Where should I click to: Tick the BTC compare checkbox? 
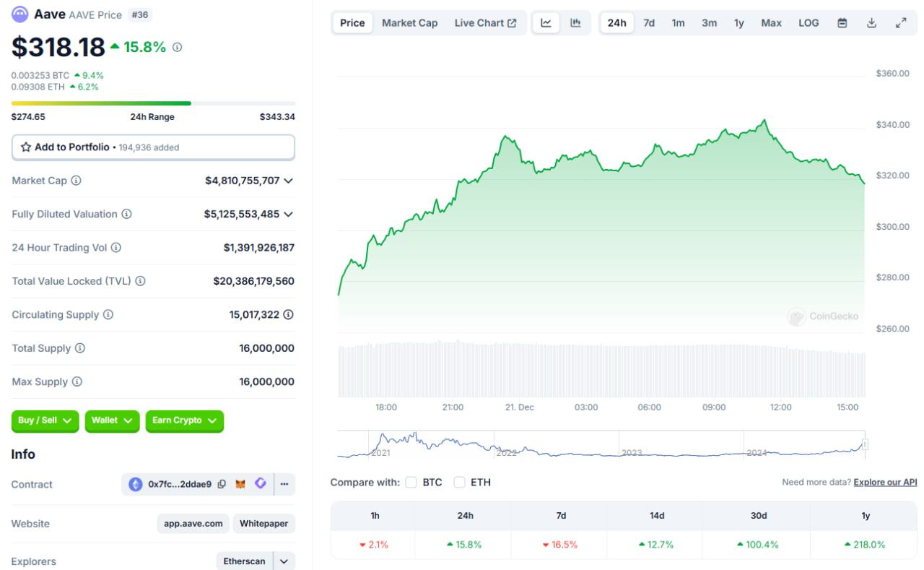411,483
